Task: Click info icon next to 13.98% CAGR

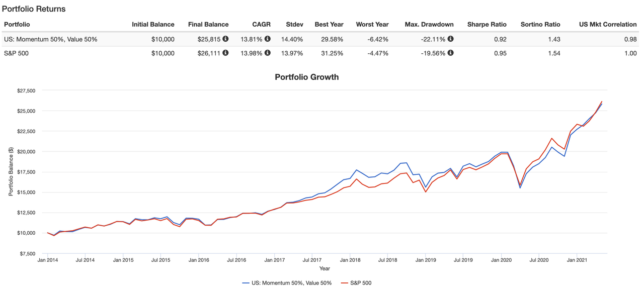Action: coord(268,53)
